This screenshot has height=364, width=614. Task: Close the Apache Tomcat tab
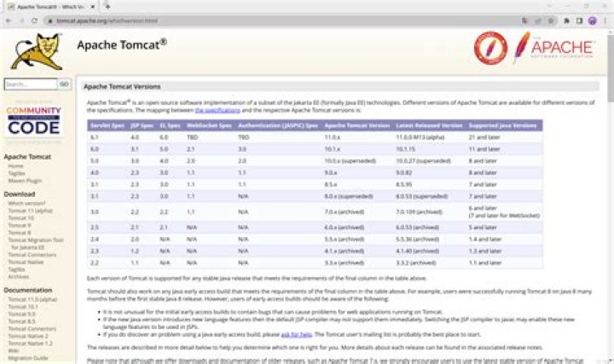(x=93, y=7)
